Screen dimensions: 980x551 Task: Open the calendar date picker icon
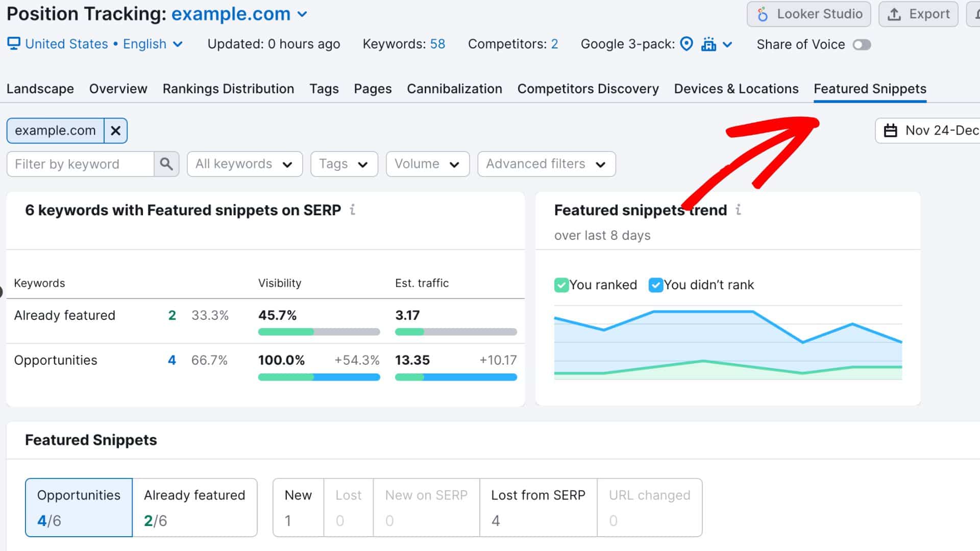tap(891, 131)
